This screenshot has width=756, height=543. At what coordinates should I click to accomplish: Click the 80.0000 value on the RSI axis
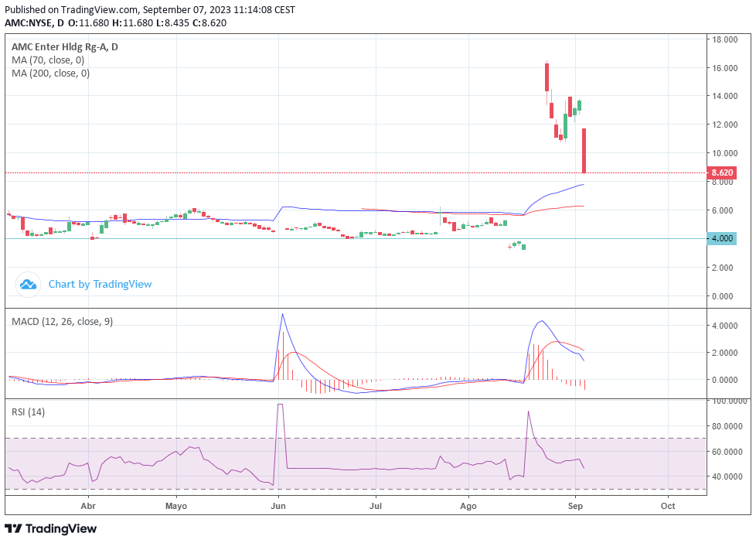(727, 426)
